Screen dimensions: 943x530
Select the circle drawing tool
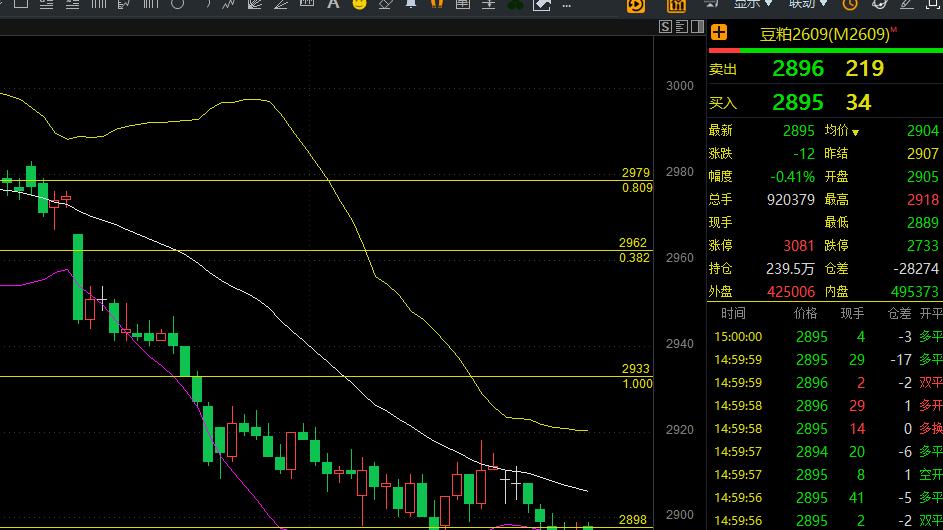pyautogui.click(x=177, y=4)
